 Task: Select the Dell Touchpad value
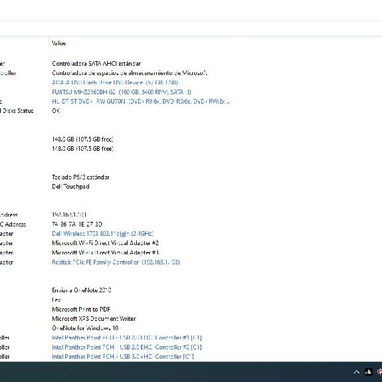(x=71, y=186)
